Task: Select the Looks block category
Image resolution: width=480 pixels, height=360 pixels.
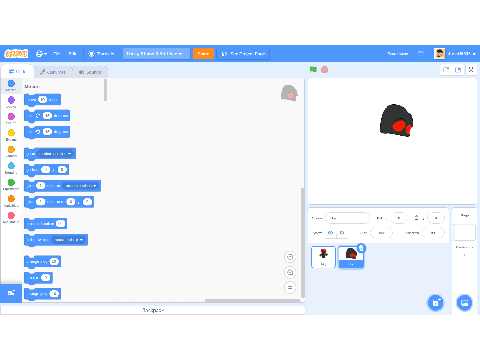Action: point(11,102)
